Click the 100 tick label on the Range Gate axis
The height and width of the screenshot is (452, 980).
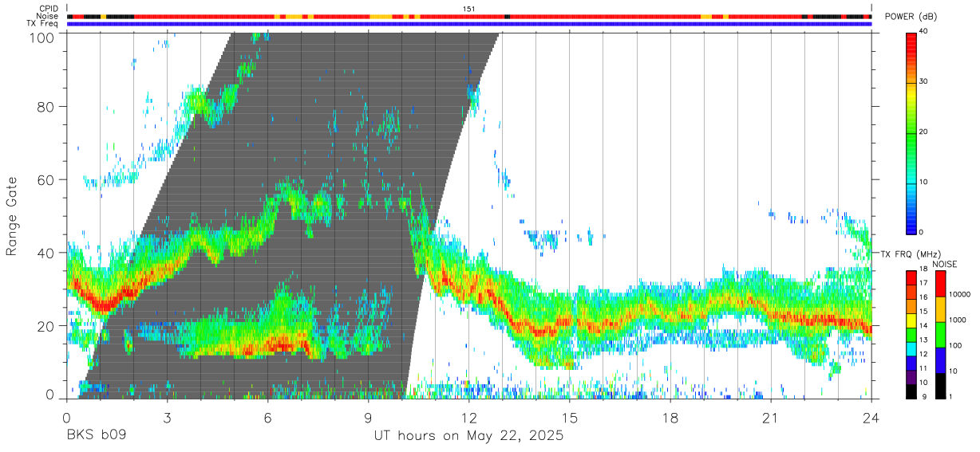[x=43, y=37]
